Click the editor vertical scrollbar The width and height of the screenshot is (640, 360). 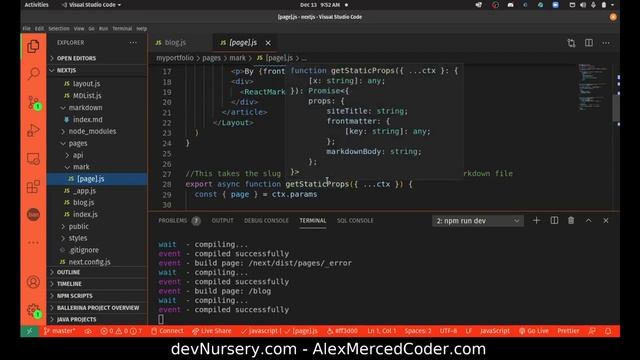(616, 108)
